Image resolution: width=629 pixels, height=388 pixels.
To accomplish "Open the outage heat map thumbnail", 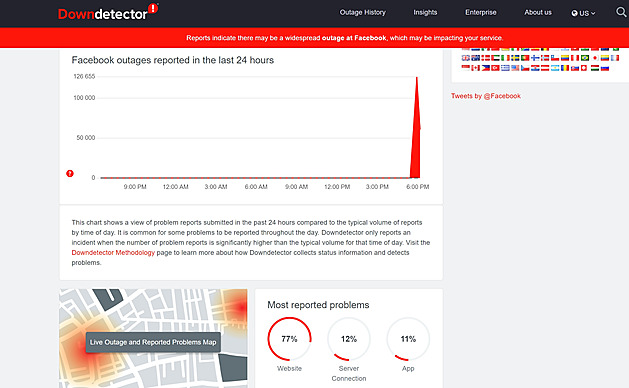I will pos(153,338).
